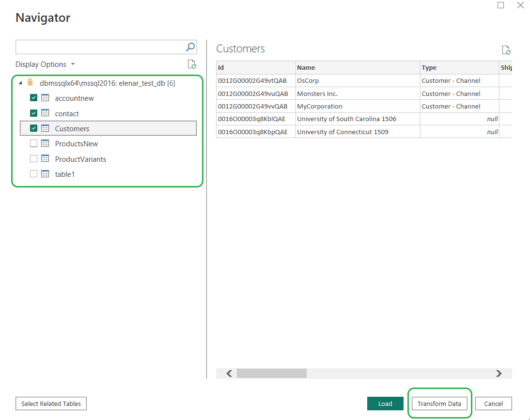Click the table icon beside accountnew
Viewport: 530px width, 420px height.
click(44, 98)
